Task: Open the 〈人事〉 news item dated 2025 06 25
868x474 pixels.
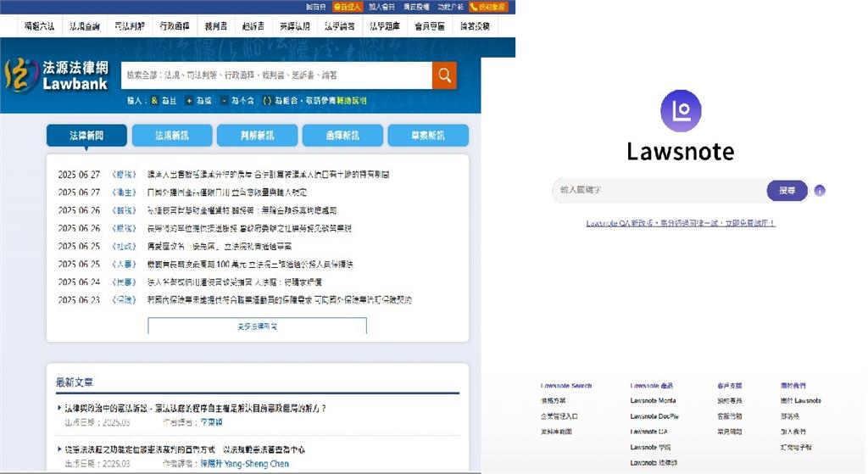Action: click(x=250, y=264)
